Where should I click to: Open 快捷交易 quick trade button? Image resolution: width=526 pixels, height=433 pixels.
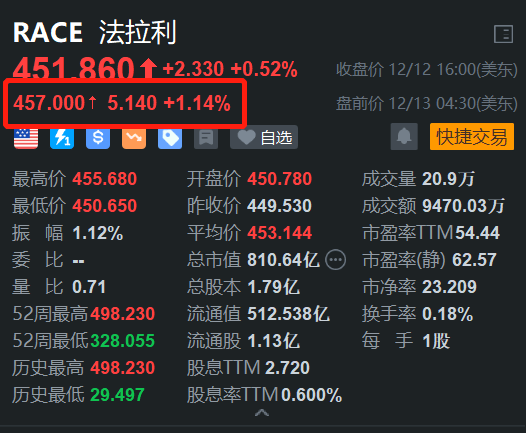pos(472,137)
